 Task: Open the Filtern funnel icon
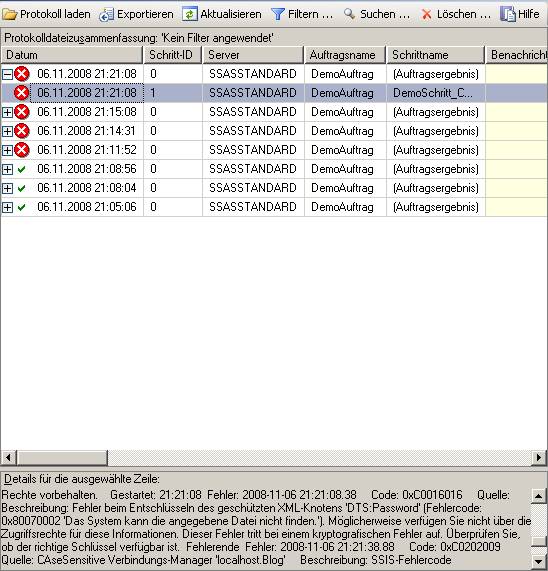coord(278,14)
